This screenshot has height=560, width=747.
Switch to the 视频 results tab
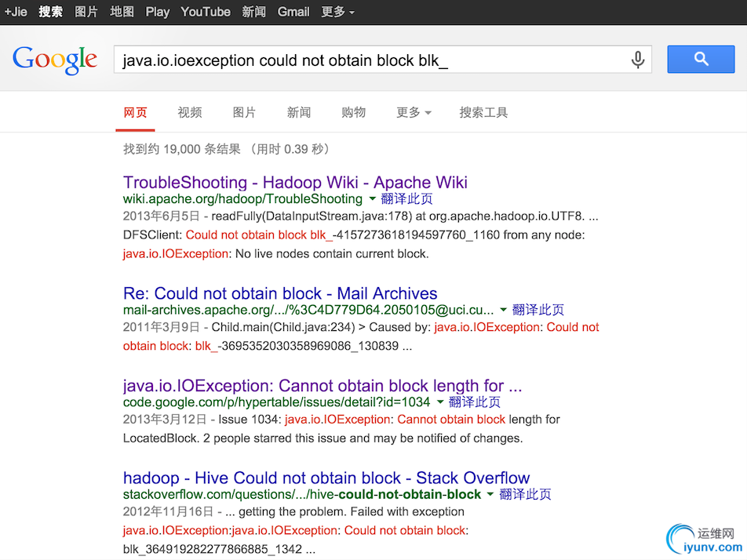pos(190,112)
